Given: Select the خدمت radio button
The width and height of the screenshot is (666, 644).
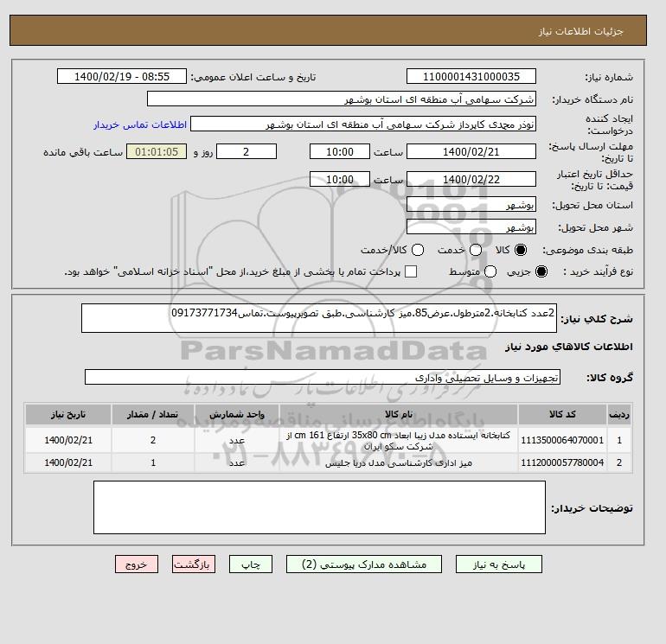Looking at the screenshot, I should point(476,250).
